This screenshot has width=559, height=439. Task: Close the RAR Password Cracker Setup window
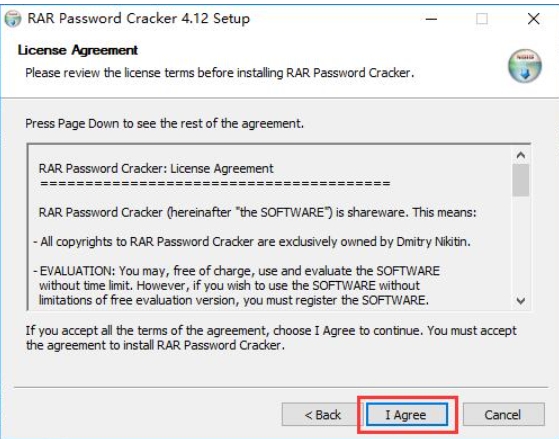[533, 19]
